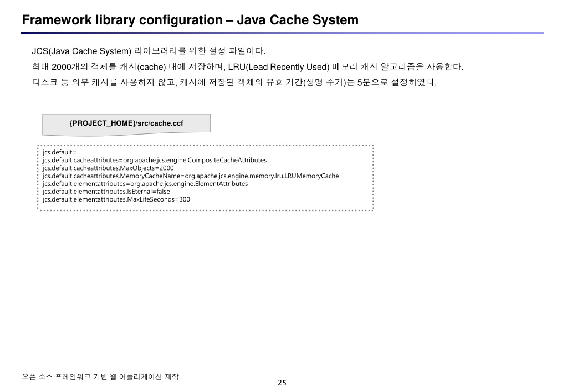This screenshot has height=392, width=567.
Task: Click the sentence starting '최대 2000개의 객체를 캐시'
Action: click(248, 67)
